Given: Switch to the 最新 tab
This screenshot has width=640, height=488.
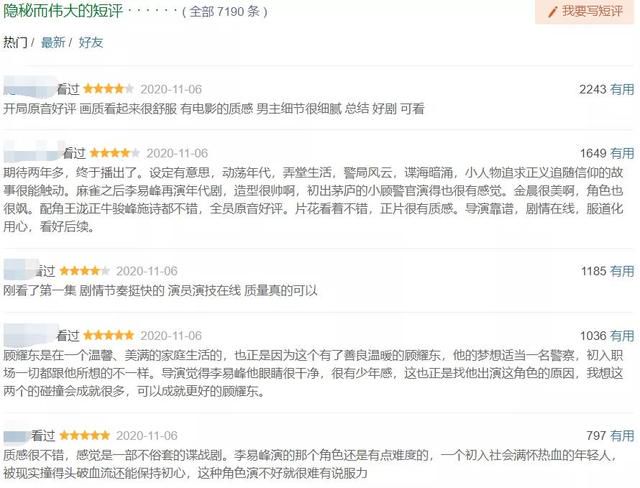Looking at the screenshot, I should coord(53,42).
